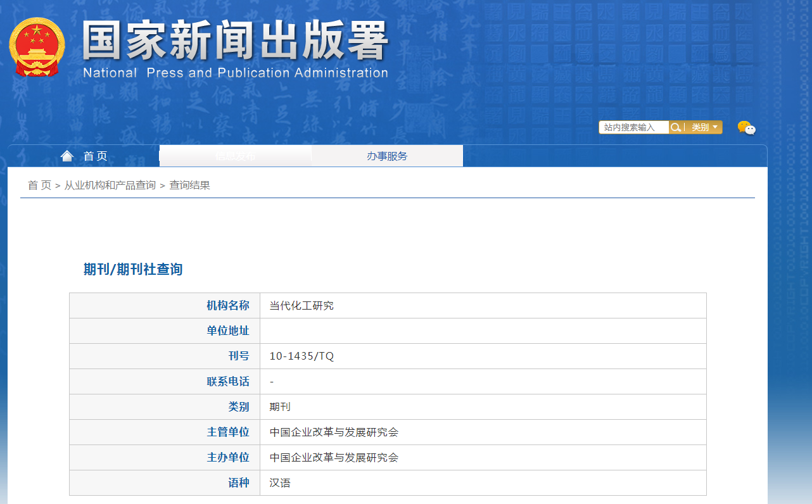Viewport: 812px width, 504px height.
Task: Open the WeChat chat bubble icon
Action: coord(746,128)
